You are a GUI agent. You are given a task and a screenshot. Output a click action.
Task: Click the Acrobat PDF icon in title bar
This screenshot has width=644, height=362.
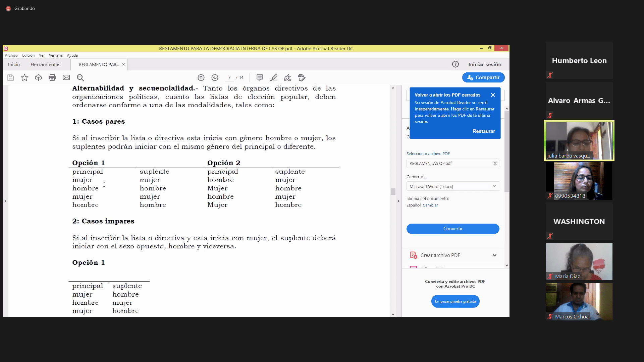pos(6,48)
